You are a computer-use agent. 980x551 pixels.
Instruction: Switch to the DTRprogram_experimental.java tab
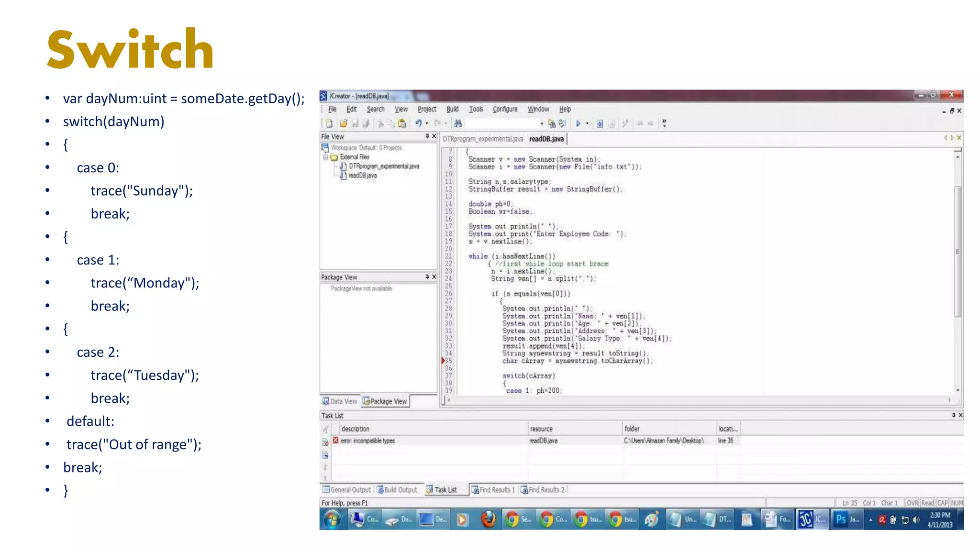click(x=482, y=139)
